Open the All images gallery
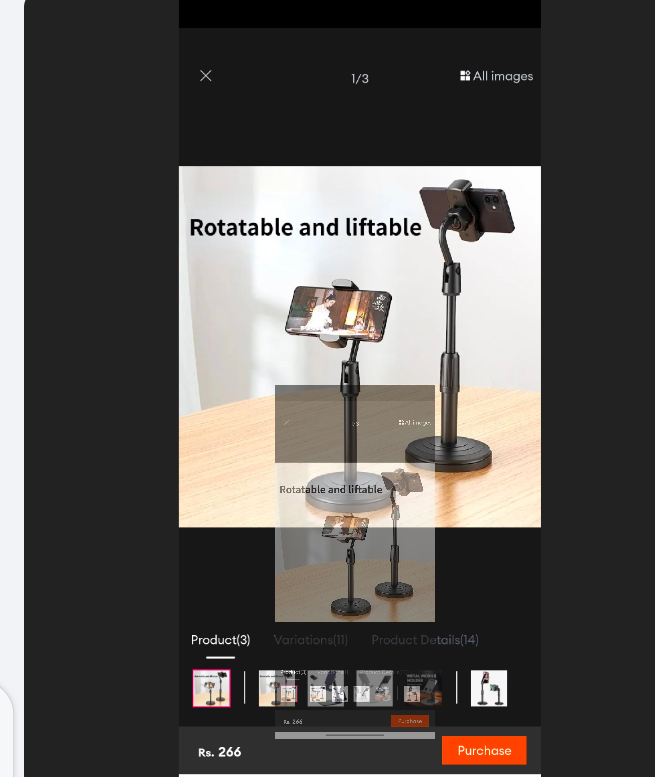 coord(496,76)
